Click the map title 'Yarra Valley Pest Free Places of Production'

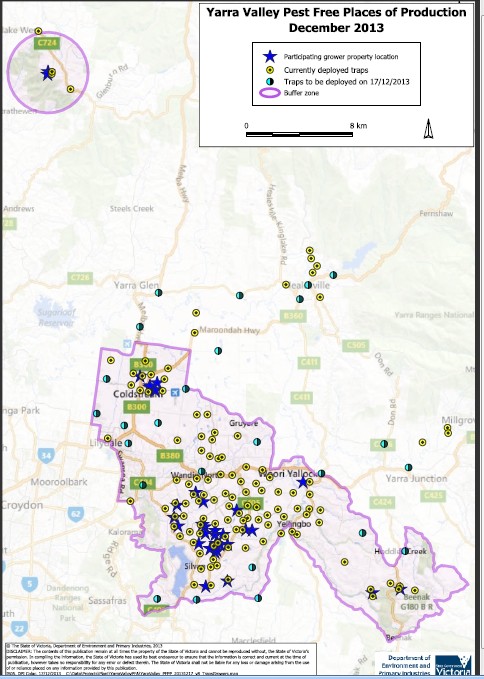pyautogui.click(x=336, y=12)
